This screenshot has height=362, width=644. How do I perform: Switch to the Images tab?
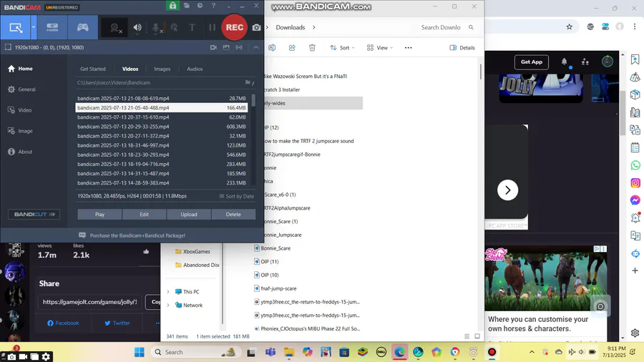(162, 69)
